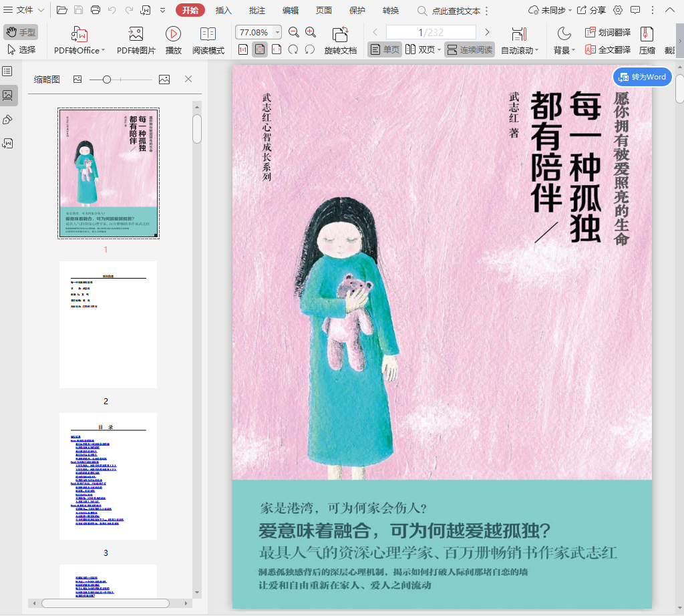684x616 pixels.
Task: Click the fit width icon
Action: [x=277, y=49]
